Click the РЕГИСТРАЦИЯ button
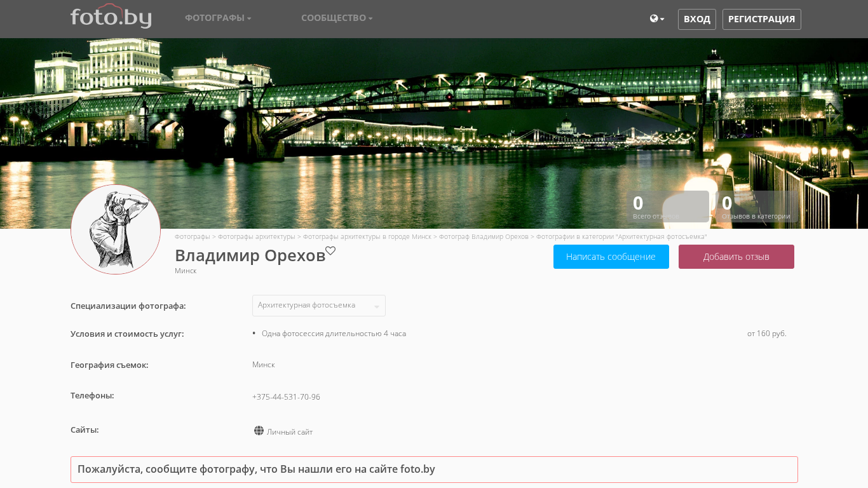This screenshot has width=868, height=488. click(x=762, y=19)
